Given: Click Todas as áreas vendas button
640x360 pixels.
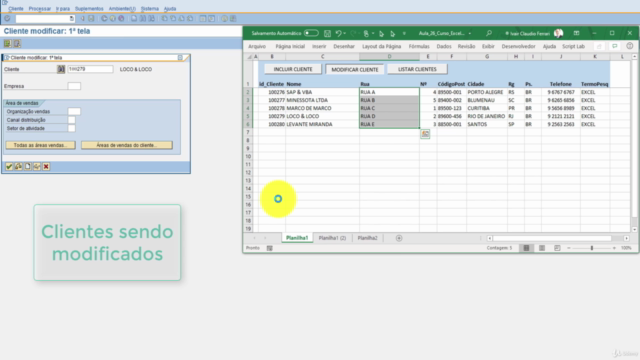Looking at the screenshot, I should (x=40, y=145).
